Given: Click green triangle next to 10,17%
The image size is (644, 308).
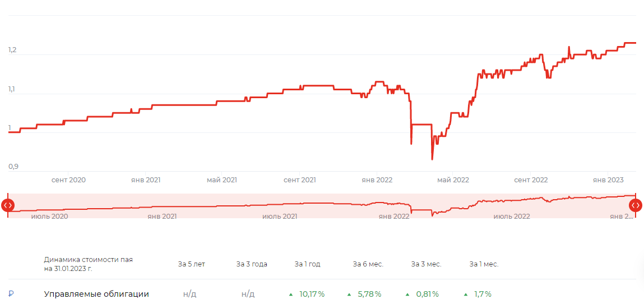Looking at the screenshot, I should (x=291, y=294).
